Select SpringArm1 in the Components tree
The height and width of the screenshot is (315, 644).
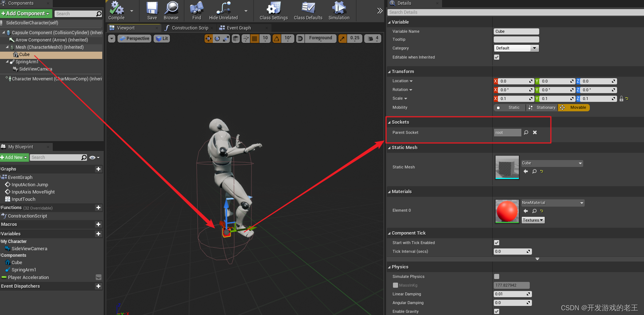tap(27, 62)
